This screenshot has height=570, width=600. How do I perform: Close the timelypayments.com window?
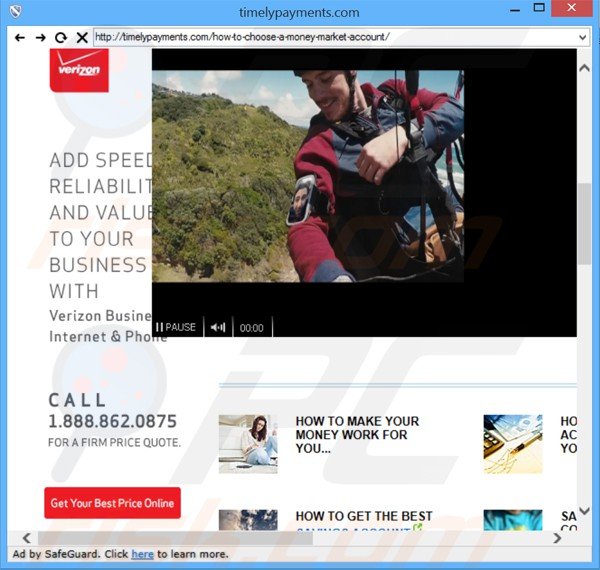click(571, 8)
